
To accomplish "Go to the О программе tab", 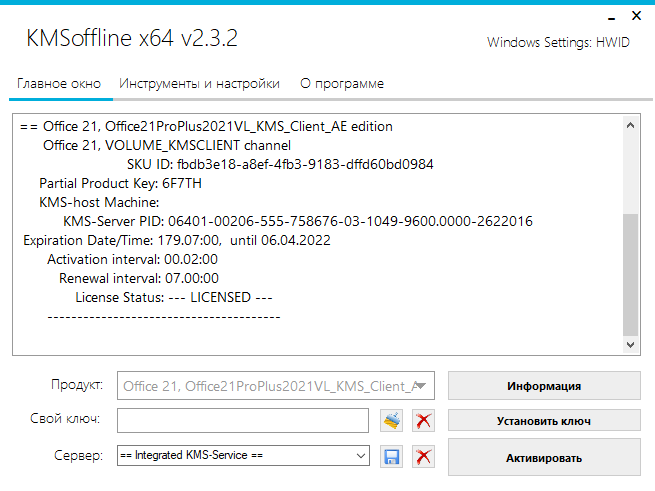I will [x=342, y=84].
